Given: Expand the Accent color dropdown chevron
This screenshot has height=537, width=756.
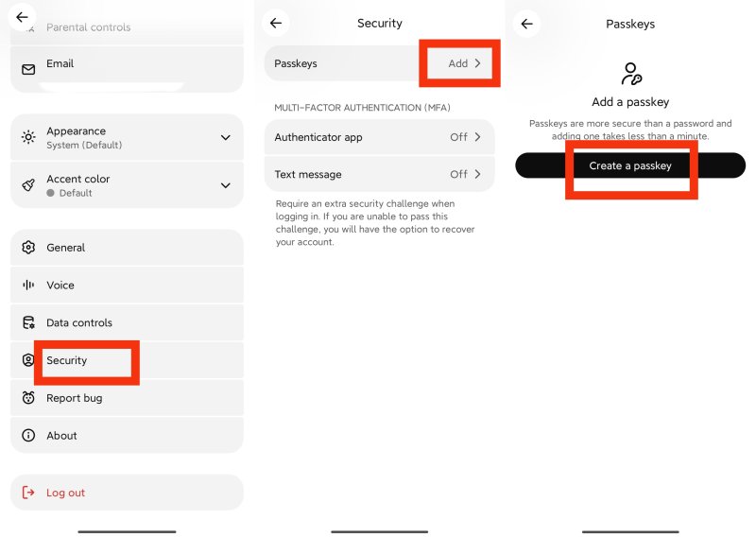Looking at the screenshot, I should point(225,185).
